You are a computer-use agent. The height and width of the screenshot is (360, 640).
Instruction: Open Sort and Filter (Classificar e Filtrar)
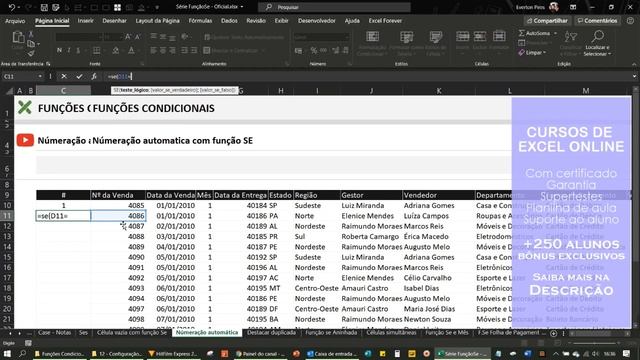coord(571,37)
